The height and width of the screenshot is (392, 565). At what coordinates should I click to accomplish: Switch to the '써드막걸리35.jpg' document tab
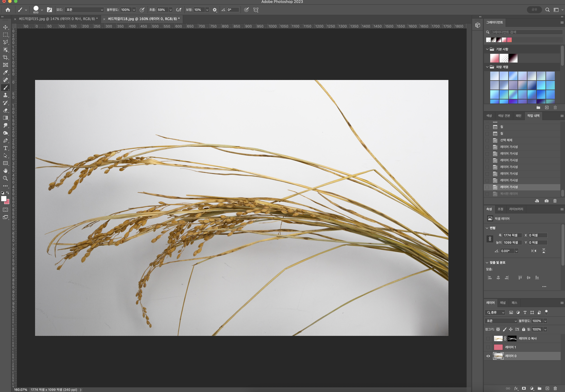coord(58,19)
